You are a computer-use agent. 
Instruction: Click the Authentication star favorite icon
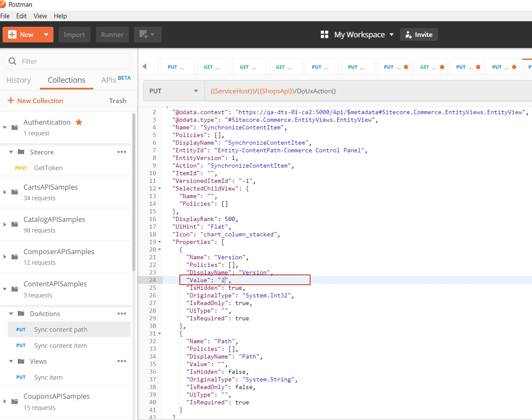(x=79, y=122)
